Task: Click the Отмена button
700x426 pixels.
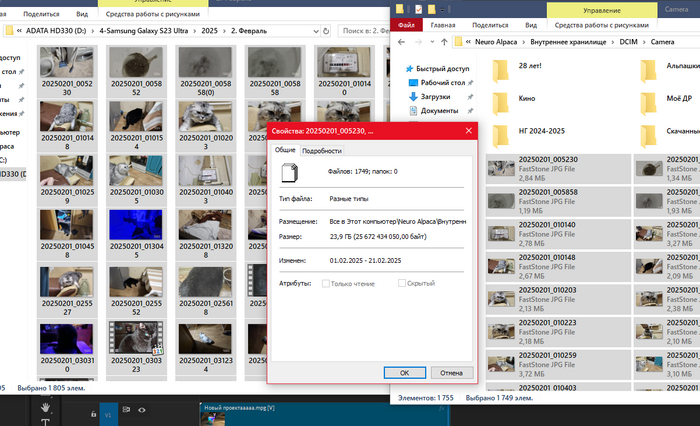Action: coord(450,372)
